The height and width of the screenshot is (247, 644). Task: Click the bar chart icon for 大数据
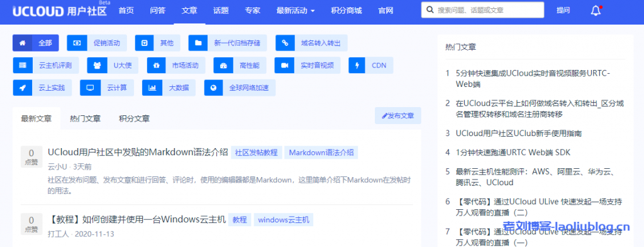click(x=152, y=88)
